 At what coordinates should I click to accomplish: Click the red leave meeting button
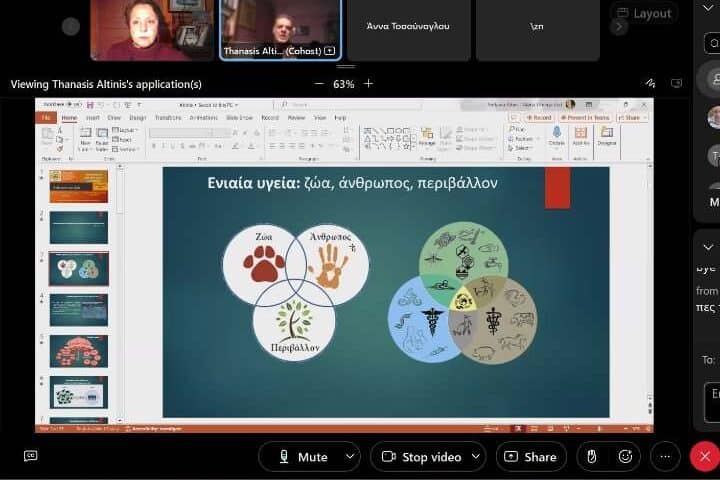pyautogui.click(x=705, y=456)
